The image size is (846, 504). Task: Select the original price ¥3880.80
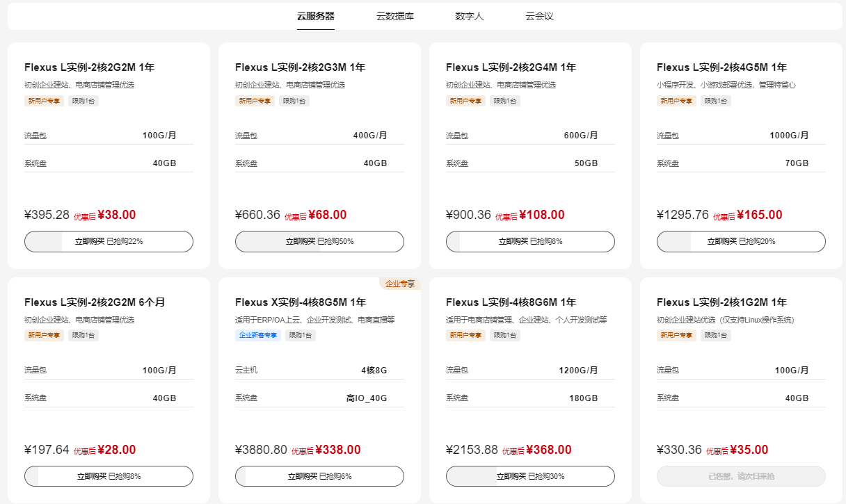[x=261, y=450]
